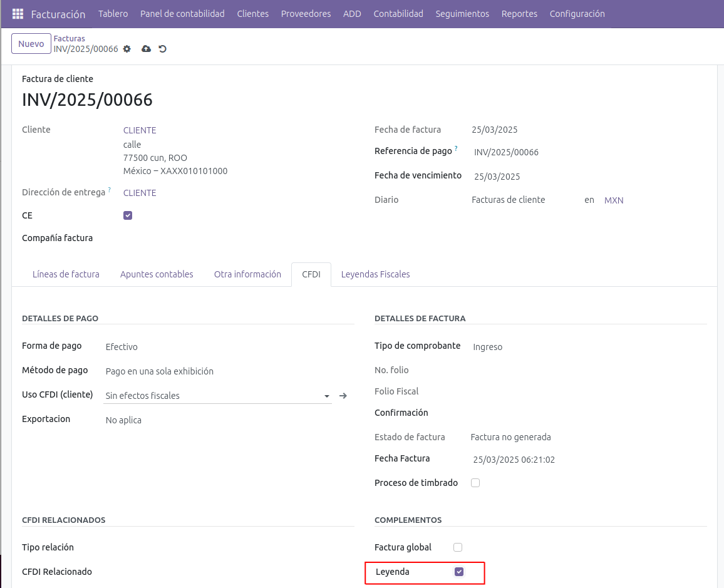Image resolution: width=724 pixels, height=588 pixels.
Task: Click the discard changes undo icon
Action: (x=163, y=49)
